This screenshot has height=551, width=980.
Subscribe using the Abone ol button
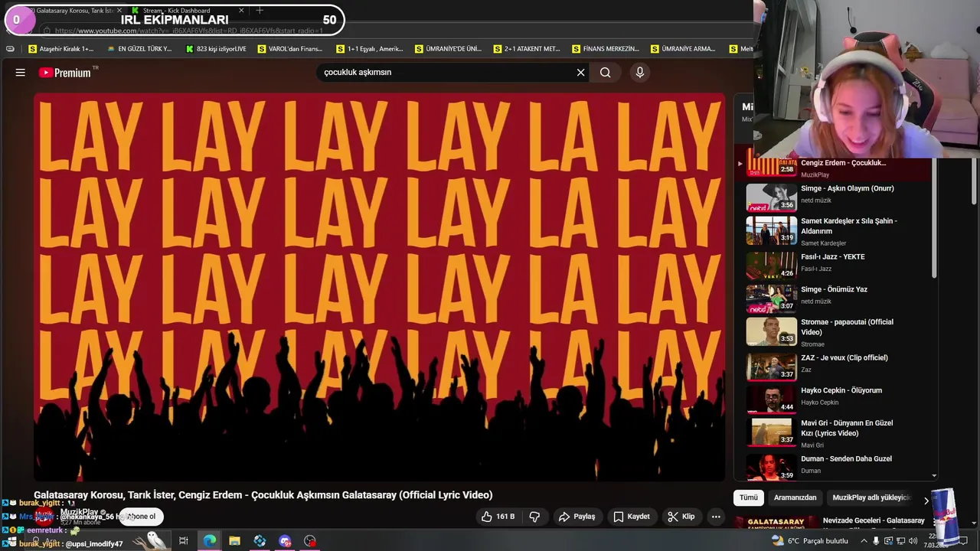[142, 517]
